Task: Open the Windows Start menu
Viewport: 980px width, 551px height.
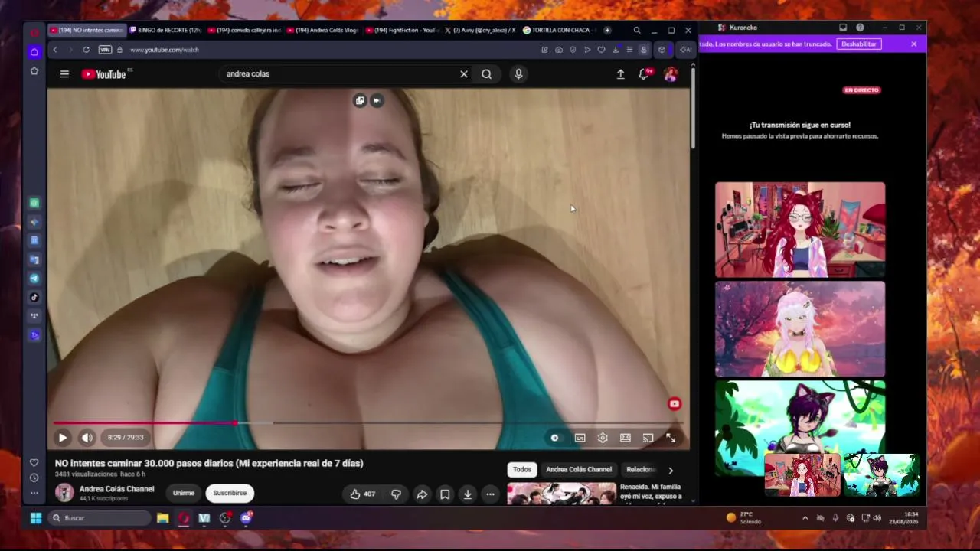Action: (x=35, y=518)
